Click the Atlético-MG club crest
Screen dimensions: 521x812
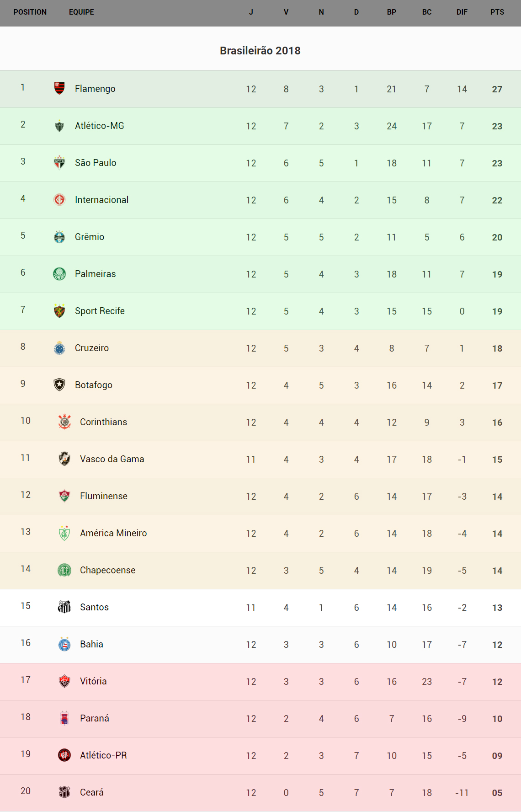click(x=59, y=126)
